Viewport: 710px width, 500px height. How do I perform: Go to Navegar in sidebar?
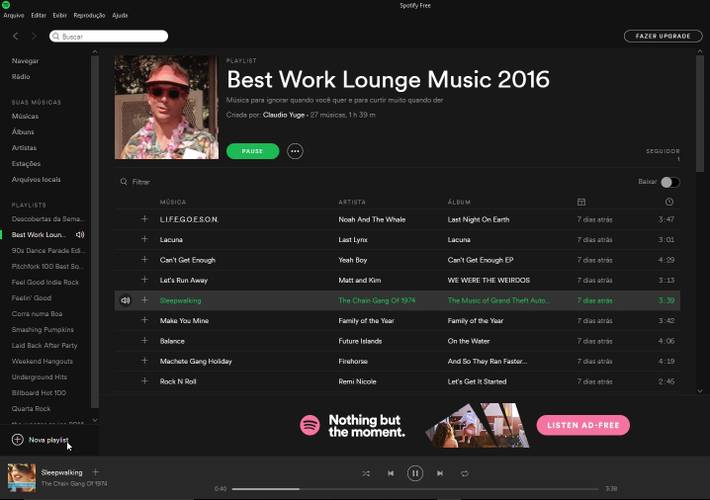[25, 61]
